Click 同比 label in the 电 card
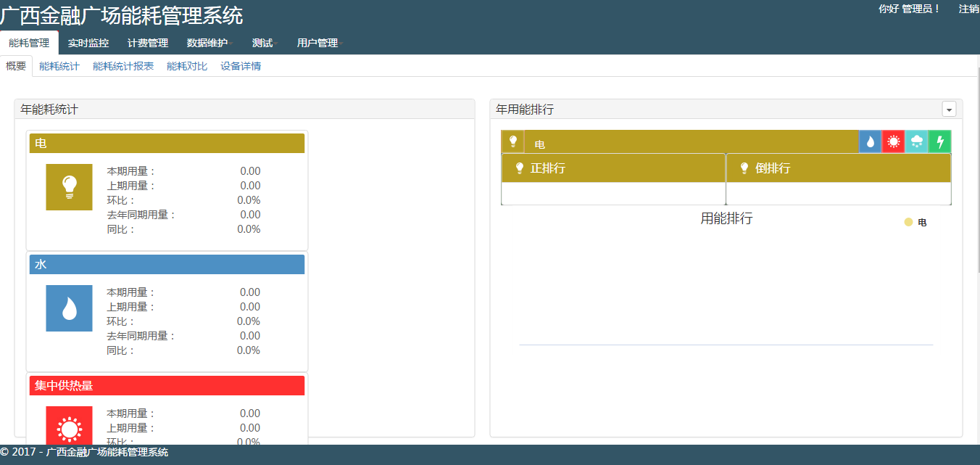 (x=121, y=229)
